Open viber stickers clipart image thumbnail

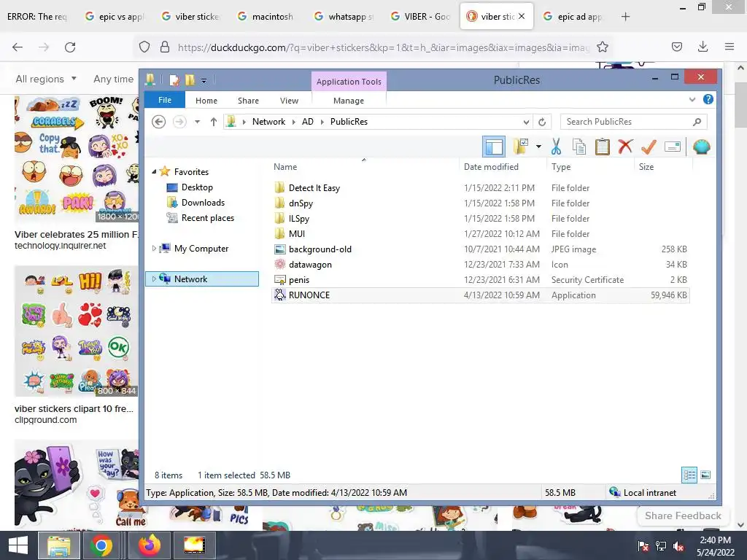(76, 331)
